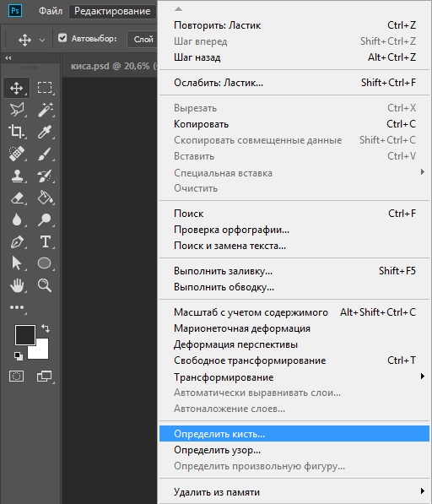Open the Редактирование menu
Screen dimensions: 432x504
point(112,11)
